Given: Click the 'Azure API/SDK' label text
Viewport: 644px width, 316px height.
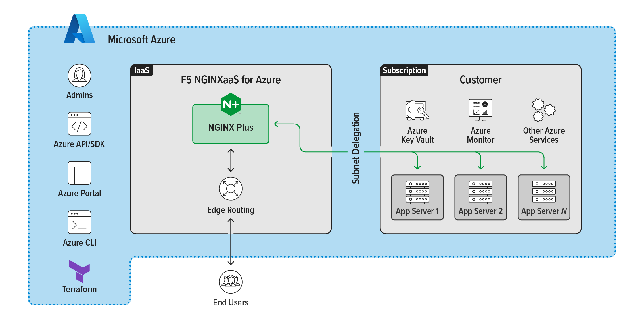Looking at the screenshot, I should [x=79, y=144].
